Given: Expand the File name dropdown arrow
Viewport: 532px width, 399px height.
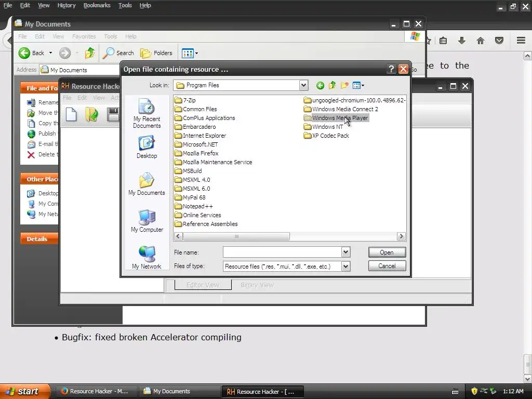Looking at the screenshot, I should tap(345, 252).
